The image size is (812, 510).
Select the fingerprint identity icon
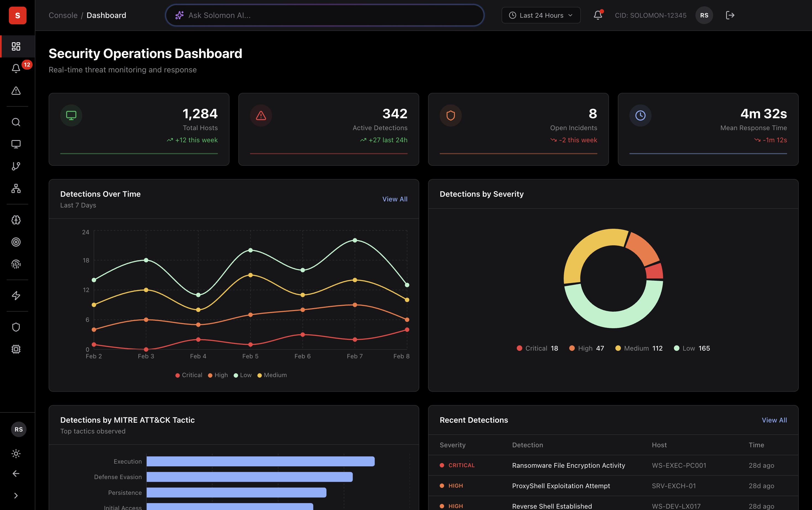click(16, 264)
